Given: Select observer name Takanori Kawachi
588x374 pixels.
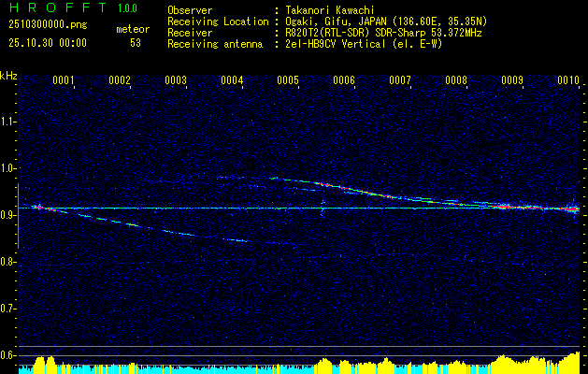Looking at the screenshot, I should [x=330, y=10].
